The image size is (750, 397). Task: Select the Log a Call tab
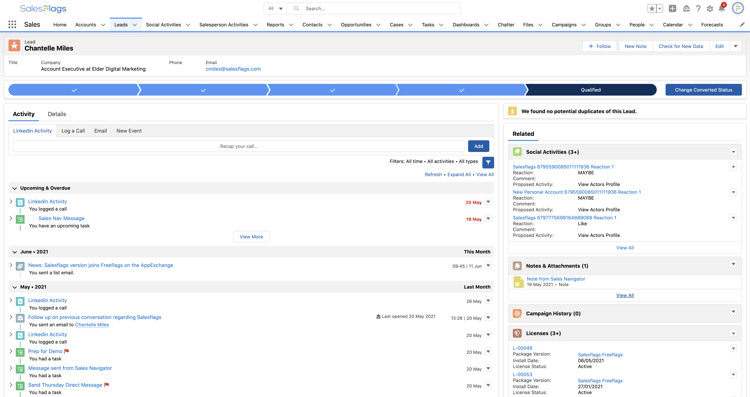pyautogui.click(x=73, y=131)
